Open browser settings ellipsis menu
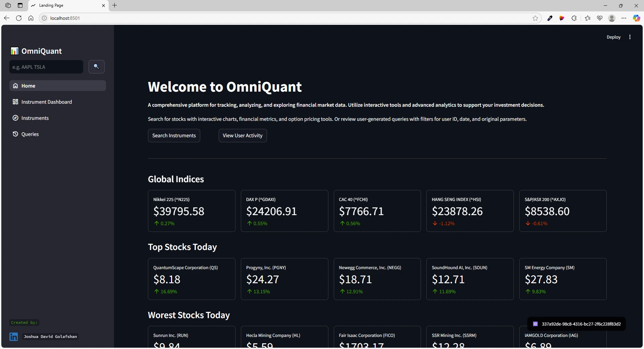This screenshot has height=349, width=644. pyautogui.click(x=624, y=18)
